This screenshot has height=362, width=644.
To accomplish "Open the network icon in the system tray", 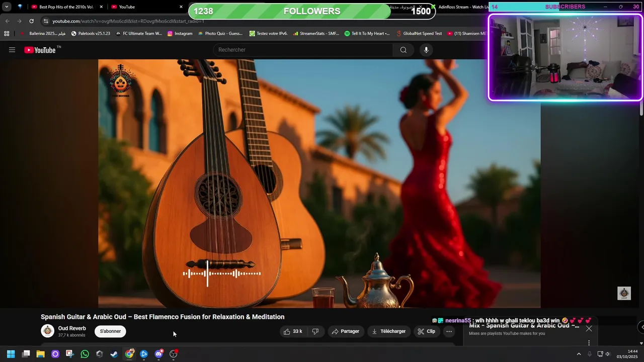I will [x=600, y=354].
